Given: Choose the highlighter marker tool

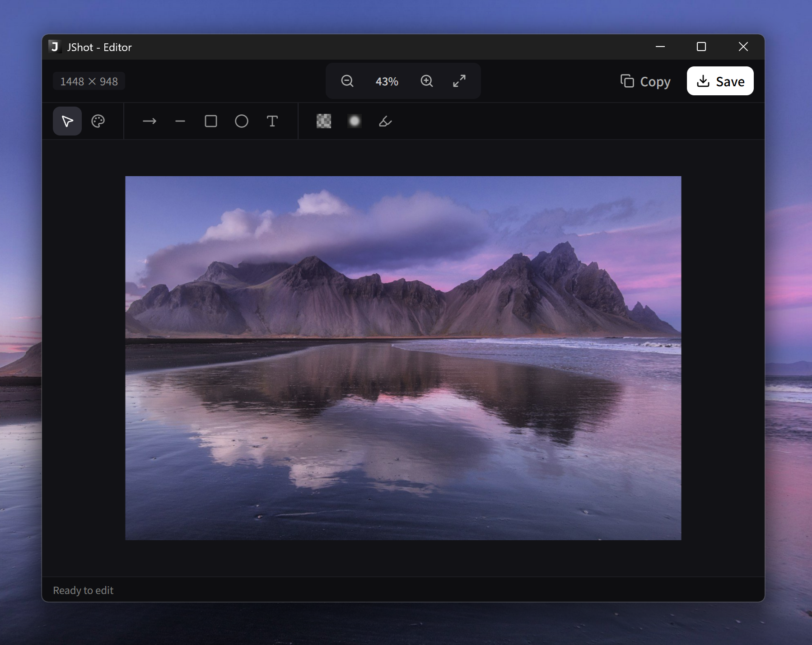Looking at the screenshot, I should pyautogui.click(x=385, y=121).
